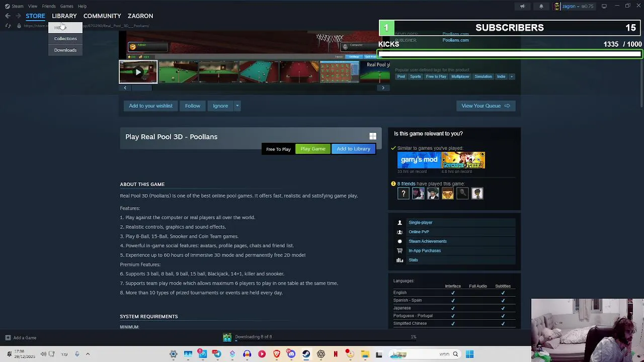
Task: Open ChatGPT from the taskbar
Action: click(320, 354)
